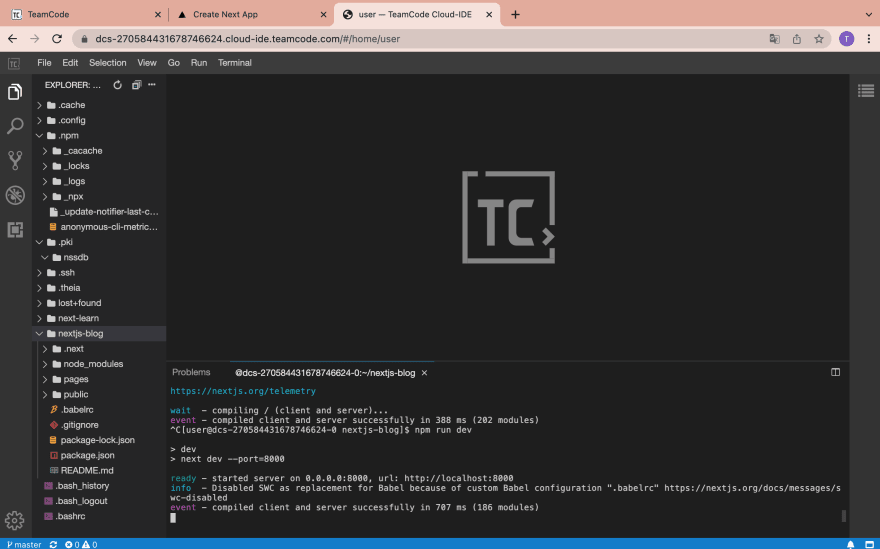
Task: Open the Source Control view
Action: coord(15,161)
